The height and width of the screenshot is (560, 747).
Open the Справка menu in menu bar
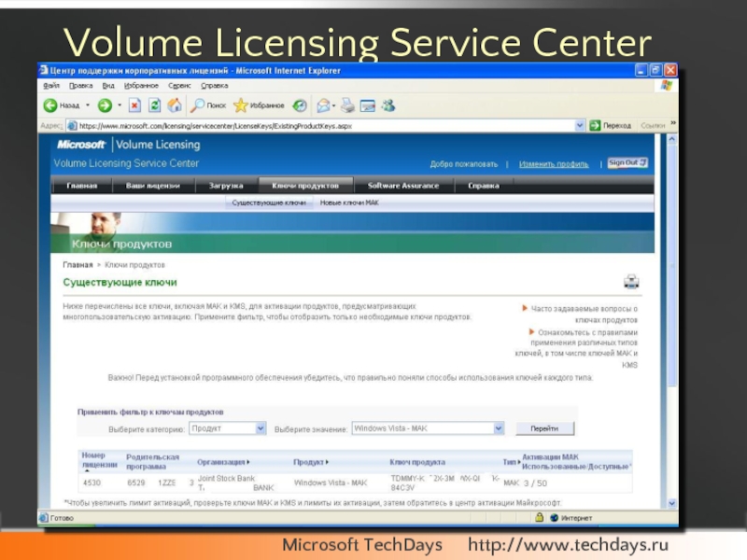(215, 86)
